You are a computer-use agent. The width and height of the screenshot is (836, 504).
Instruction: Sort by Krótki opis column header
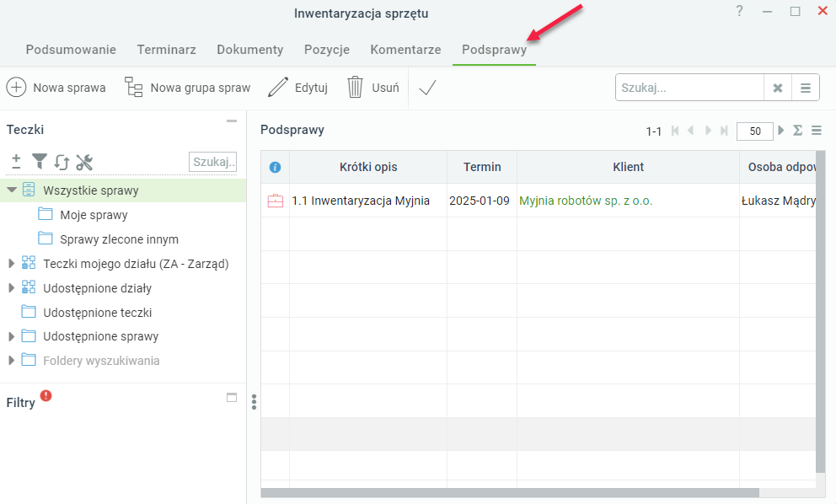coord(368,167)
